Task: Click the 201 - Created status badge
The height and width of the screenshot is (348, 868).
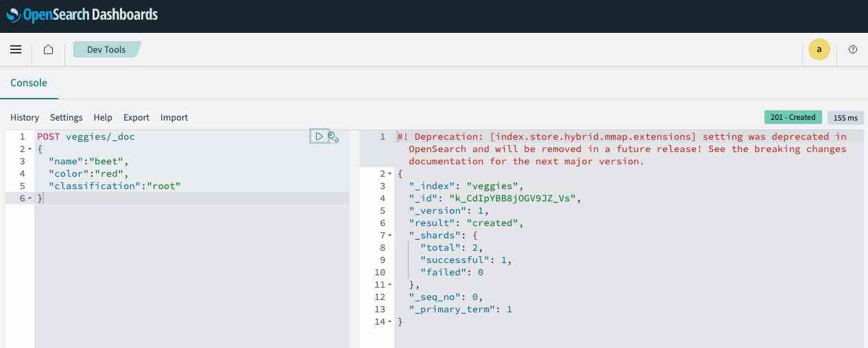Action: pyautogui.click(x=793, y=117)
